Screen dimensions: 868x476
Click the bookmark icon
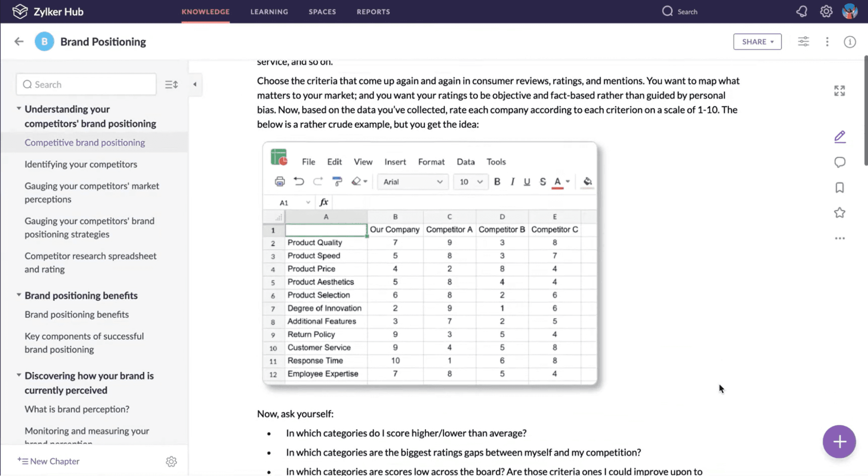tap(840, 187)
